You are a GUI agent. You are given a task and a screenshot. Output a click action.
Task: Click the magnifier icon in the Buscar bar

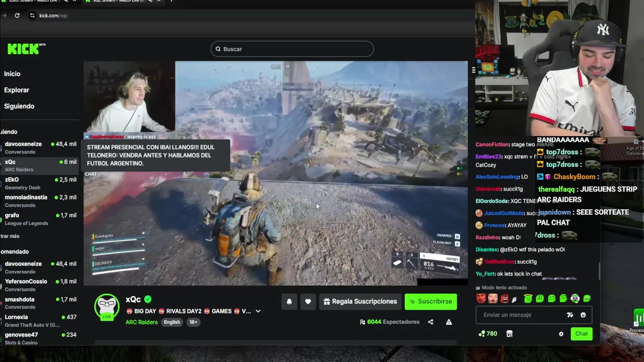click(x=218, y=49)
